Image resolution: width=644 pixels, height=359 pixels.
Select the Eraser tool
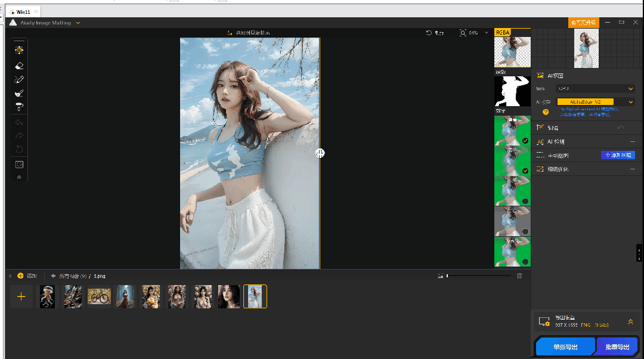pyautogui.click(x=18, y=66)
